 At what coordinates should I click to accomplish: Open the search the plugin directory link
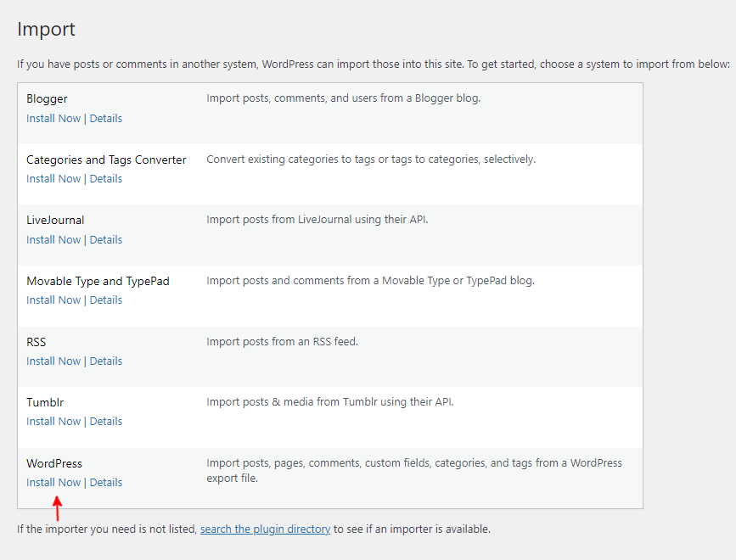(264, 529)
